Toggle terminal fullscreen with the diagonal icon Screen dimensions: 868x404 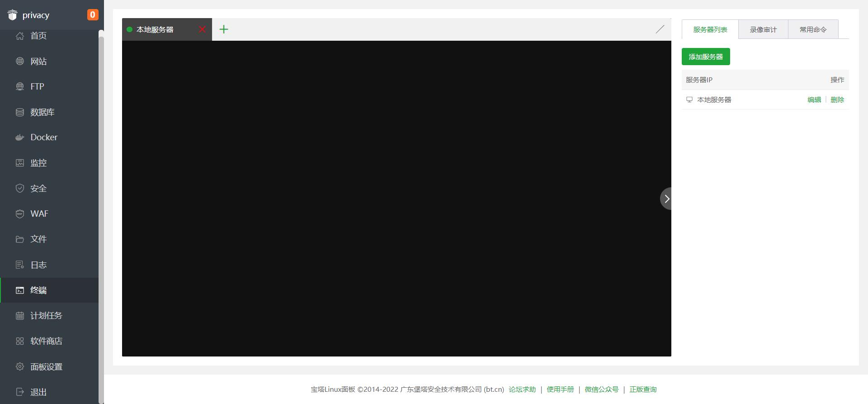coord(660,29)
